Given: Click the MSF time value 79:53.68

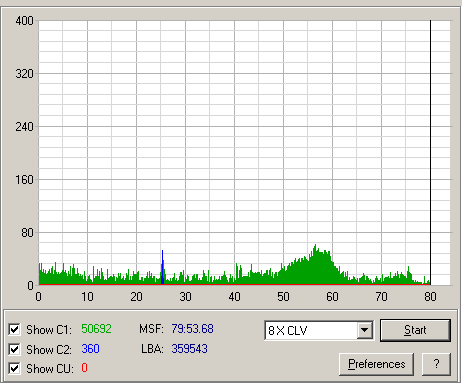Looking at the screenshot, I should (x=192, y=329).
